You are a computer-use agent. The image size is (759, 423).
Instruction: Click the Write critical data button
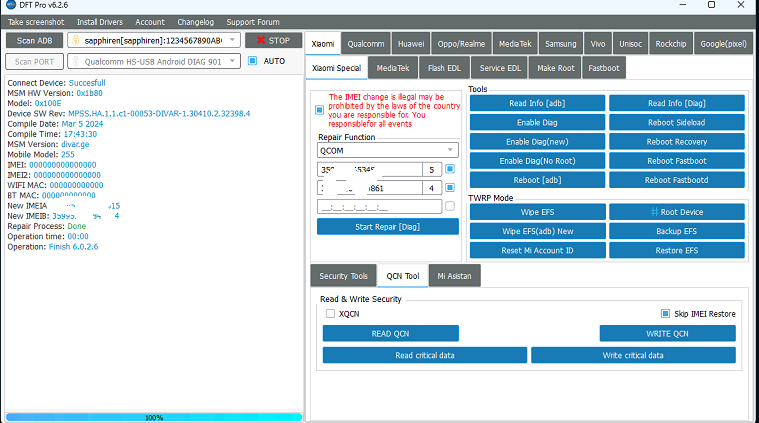pyautogui.click(x=633, y=355)
